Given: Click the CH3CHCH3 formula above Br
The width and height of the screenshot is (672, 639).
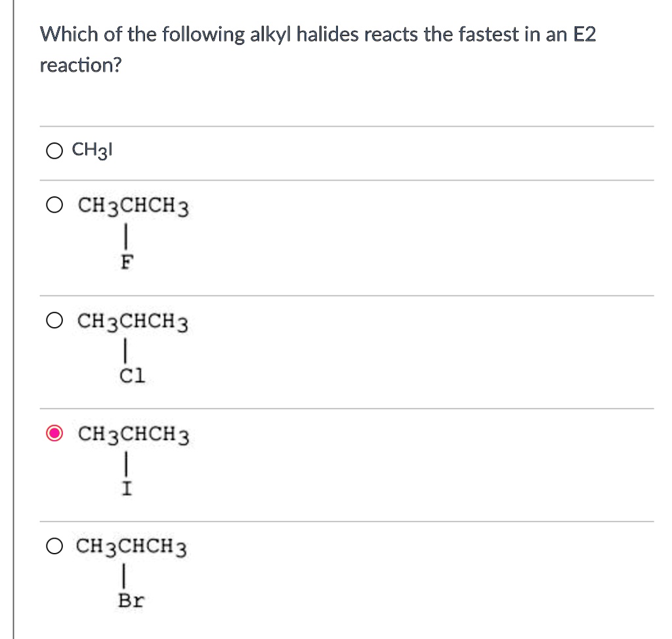Looking at the screenshot, I should click(x=131, y=546).
